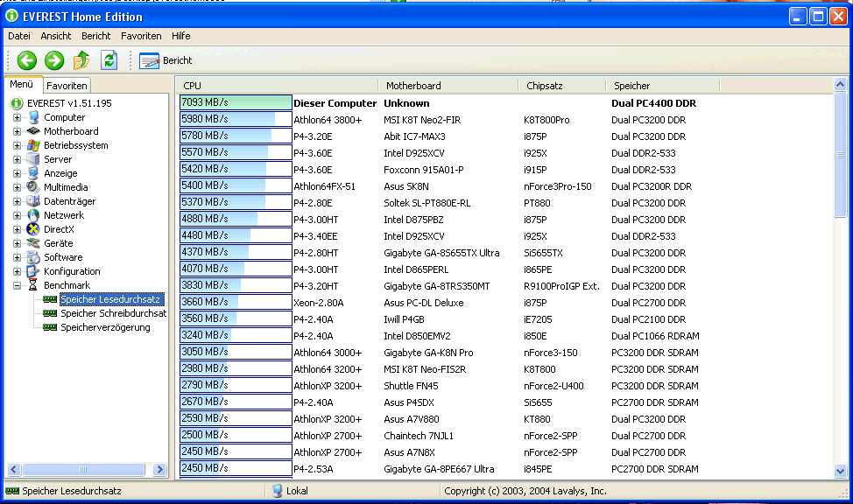The image size is (853, 504).
Task: Select the Betriebssystem Windows flag icon
Action: [x=34, y=145]
